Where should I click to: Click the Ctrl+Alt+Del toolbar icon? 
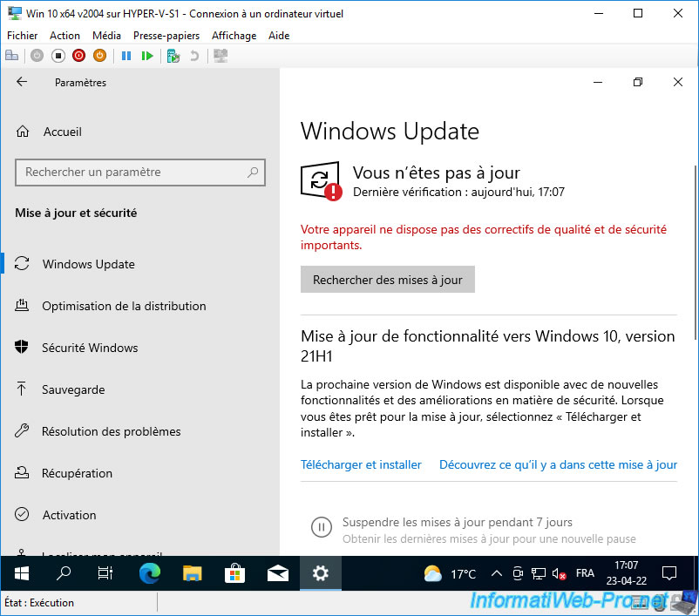pos(11,56)
